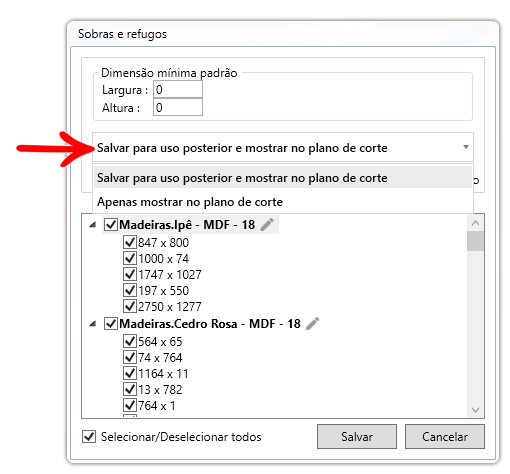Collapse the Madeiras.Ipê tree group
Screen dimensions: 510x474
93,225
